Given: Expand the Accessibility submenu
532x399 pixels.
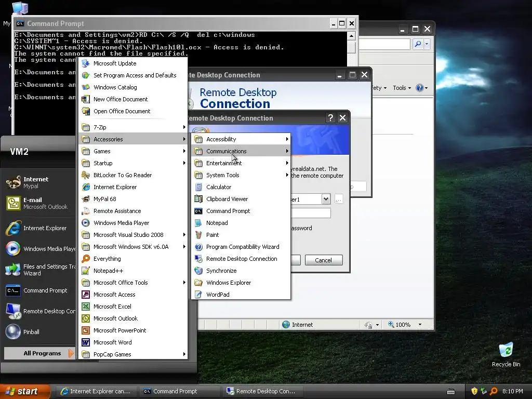Looking at the screenshot, I should click(241, 139).
